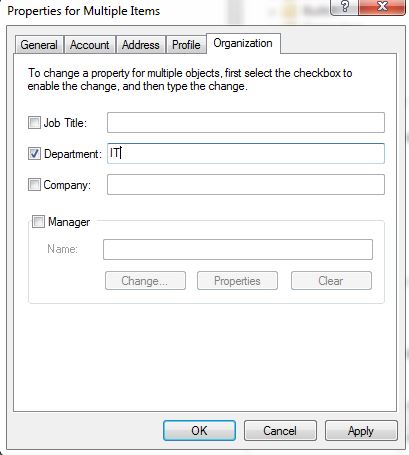Open the Account tab
This screenshot has height=455, width=409.
click(x=90, y=45)
